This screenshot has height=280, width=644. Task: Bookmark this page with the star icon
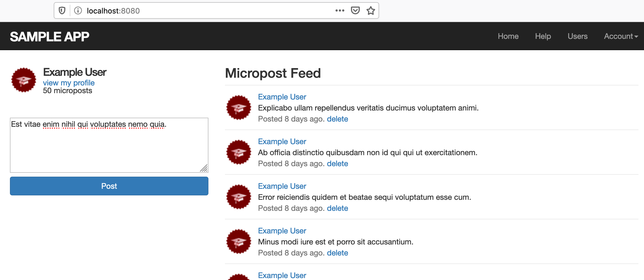coord(371,10)
